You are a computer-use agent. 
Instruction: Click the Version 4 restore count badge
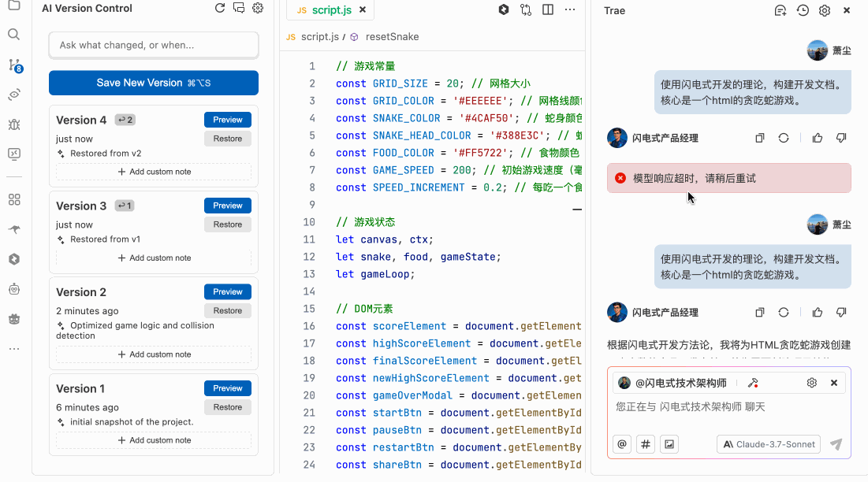click(x=125, y=120)
